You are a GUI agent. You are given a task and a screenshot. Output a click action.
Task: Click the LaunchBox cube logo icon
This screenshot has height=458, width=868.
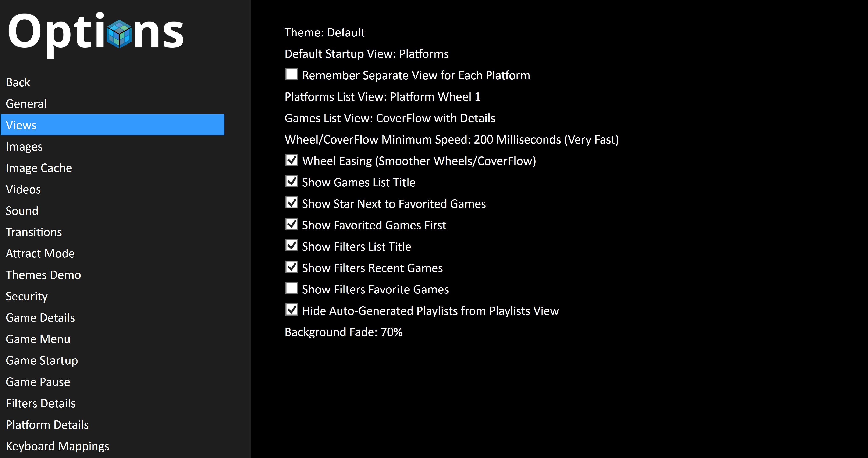pos(119,34)
